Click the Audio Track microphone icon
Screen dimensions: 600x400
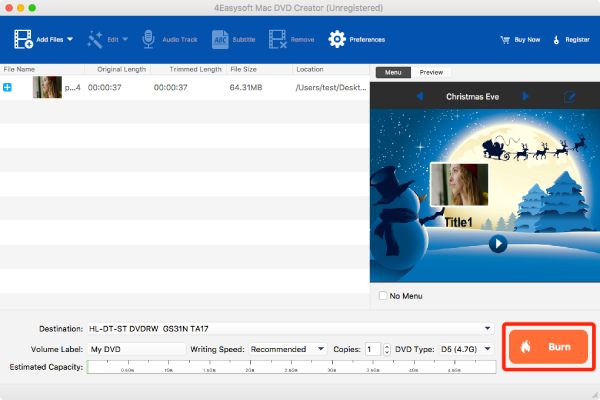[x=148, y=39]
